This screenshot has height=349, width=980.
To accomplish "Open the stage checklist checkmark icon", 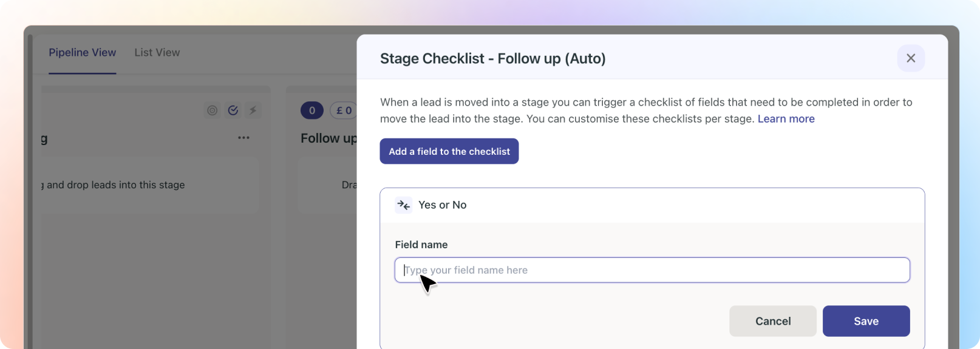I will tap(233, 110).
